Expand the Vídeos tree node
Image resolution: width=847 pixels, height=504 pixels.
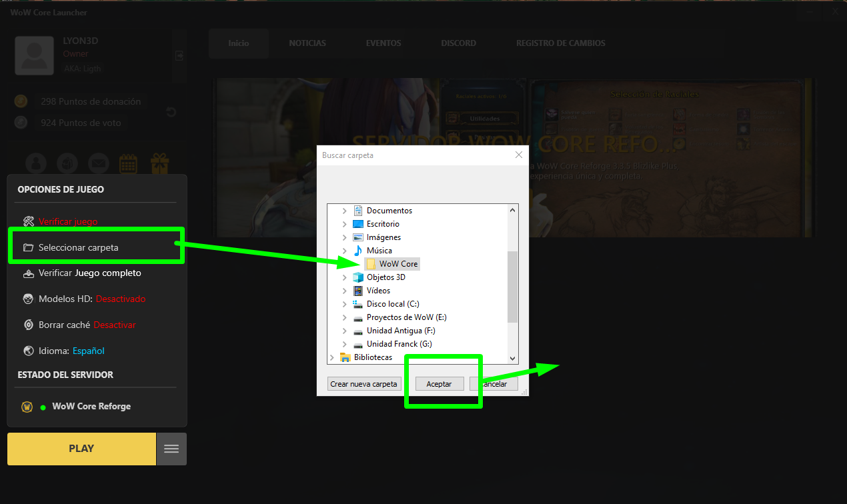[344, 291]
